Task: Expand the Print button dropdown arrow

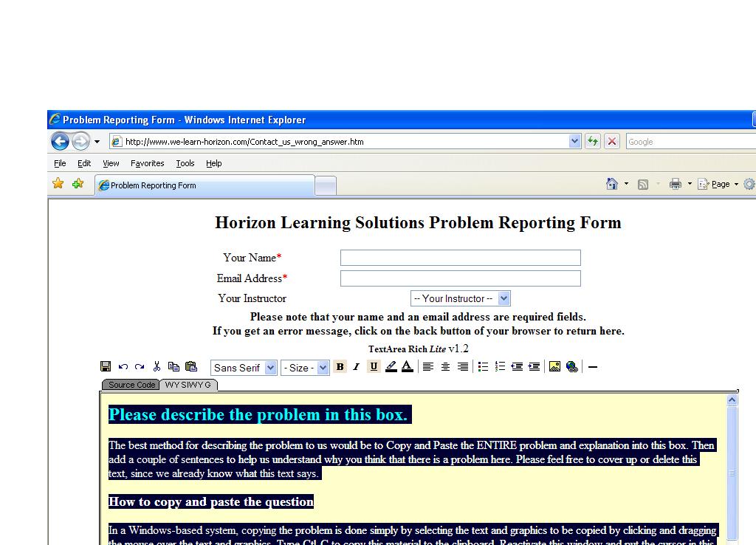Action: pos(690,184)
